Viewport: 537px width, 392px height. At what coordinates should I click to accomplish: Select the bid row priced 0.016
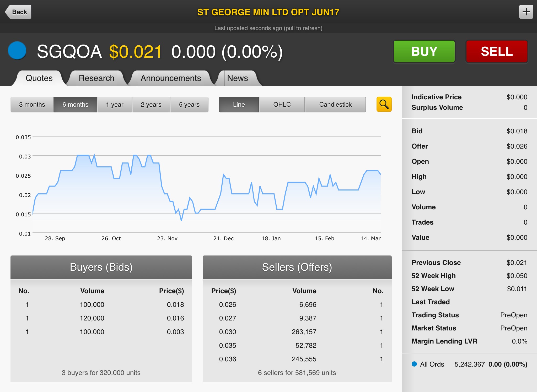tap(101, 318)
